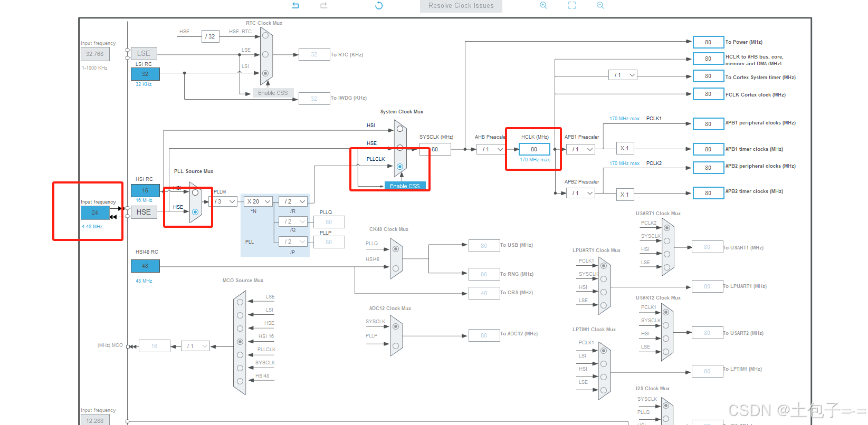Select HSI48 in CK48 Clock Mux
Screen dimensions: 868x425
coord(396,268)
